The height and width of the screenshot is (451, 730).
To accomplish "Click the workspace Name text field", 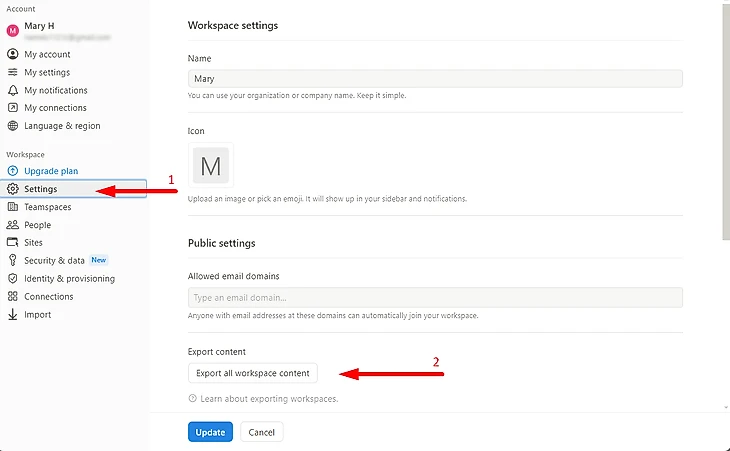I will [435, 78].
